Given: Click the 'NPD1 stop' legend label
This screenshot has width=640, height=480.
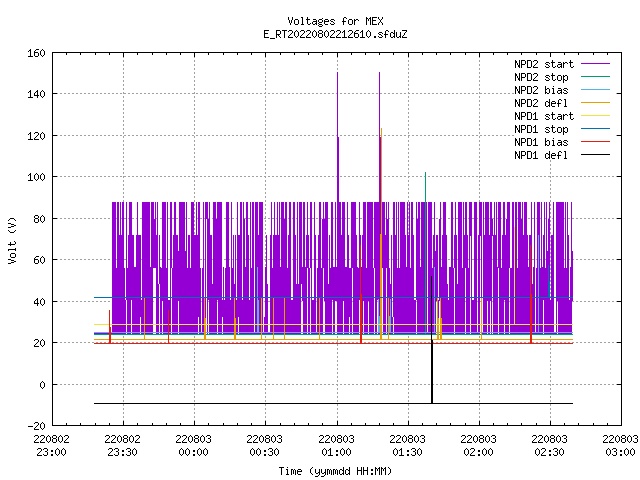Looking at the screenshot, I should coord(541,129).
